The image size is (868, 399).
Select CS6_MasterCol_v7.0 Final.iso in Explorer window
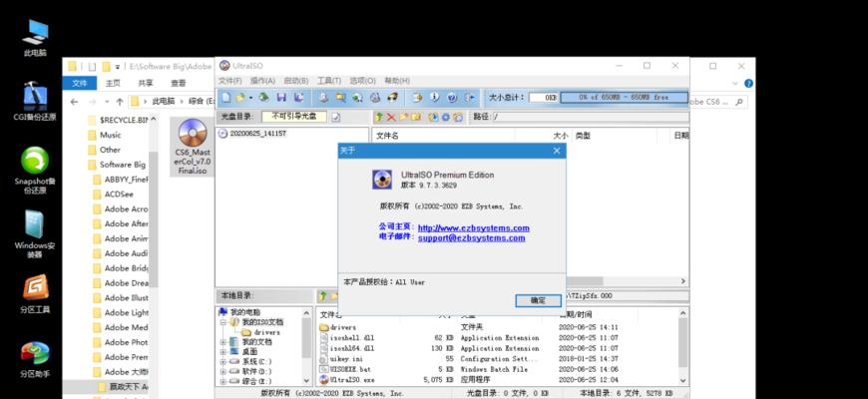(193, 147)
